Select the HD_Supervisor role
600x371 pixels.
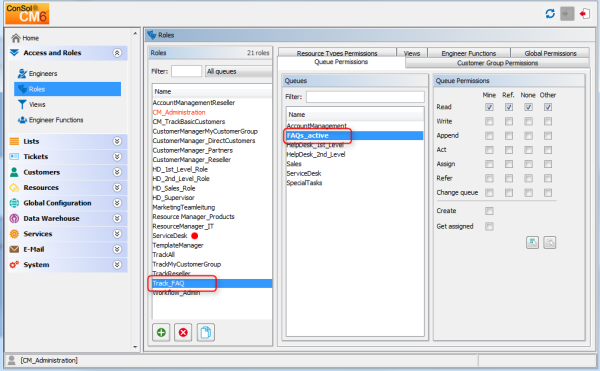click(x=173, y=198)
